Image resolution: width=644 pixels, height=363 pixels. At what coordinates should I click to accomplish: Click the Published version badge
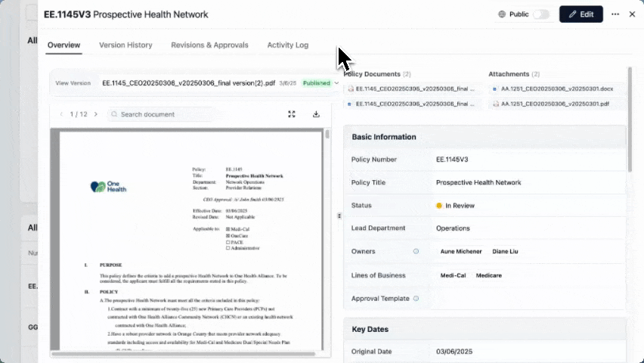tap(316, 83)
